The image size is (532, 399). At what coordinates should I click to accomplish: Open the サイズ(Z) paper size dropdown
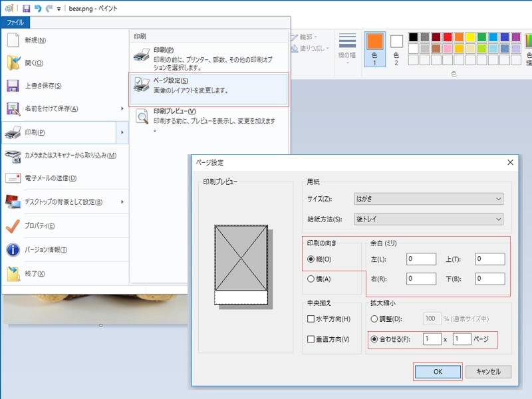[x=427, y=199]
